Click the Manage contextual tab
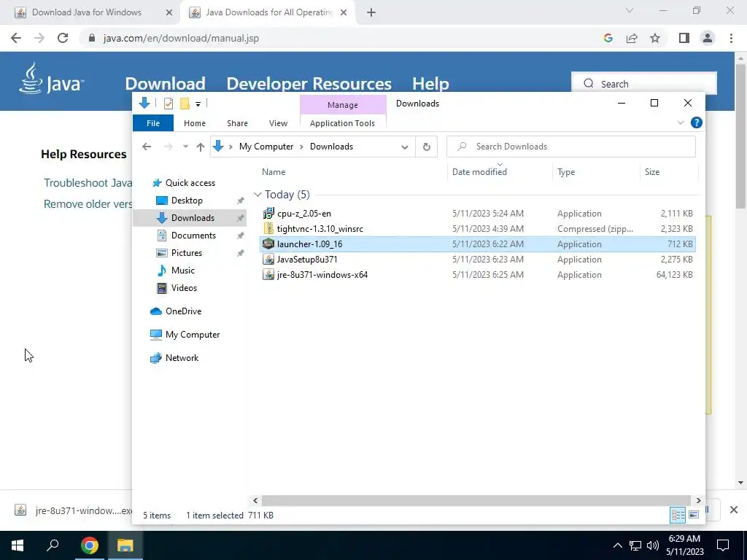Screen dimensions: 747x560 pyautogui.click(x=343, y=105)
